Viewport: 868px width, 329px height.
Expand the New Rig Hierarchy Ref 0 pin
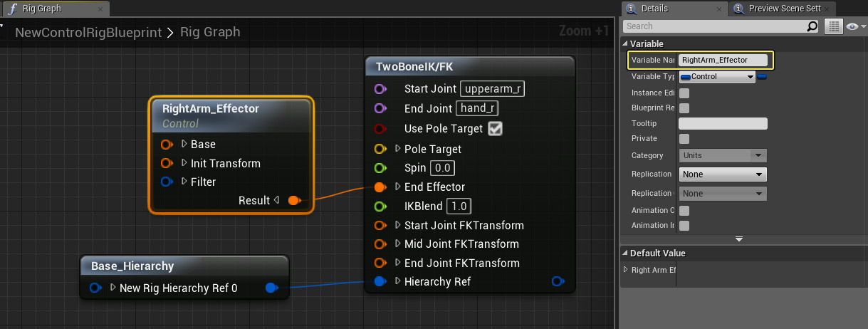(113, 288)
